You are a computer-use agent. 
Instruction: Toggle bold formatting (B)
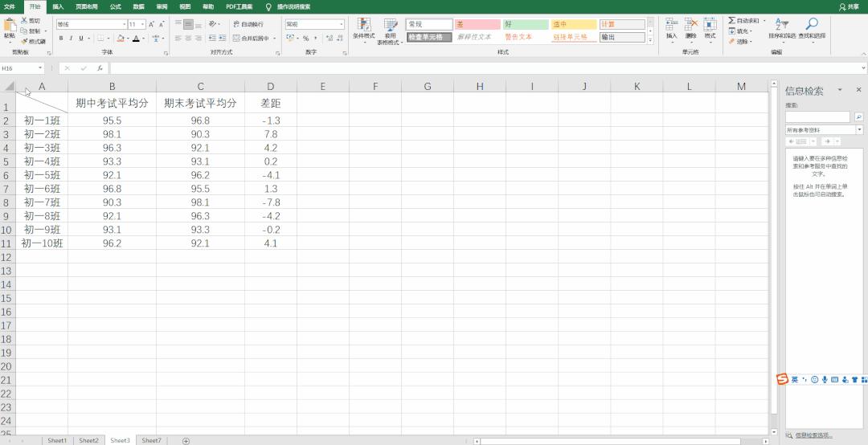61,39
